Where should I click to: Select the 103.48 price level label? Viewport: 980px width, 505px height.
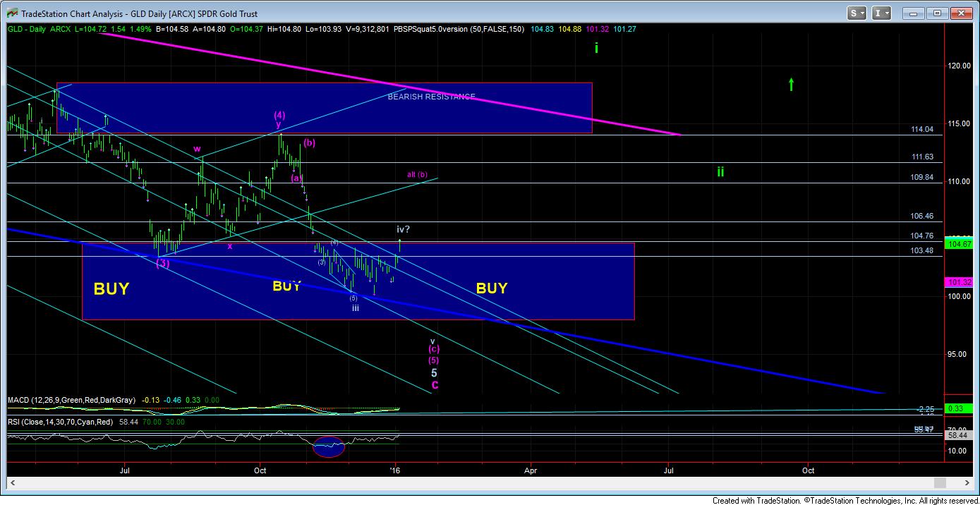coord(922,250)
